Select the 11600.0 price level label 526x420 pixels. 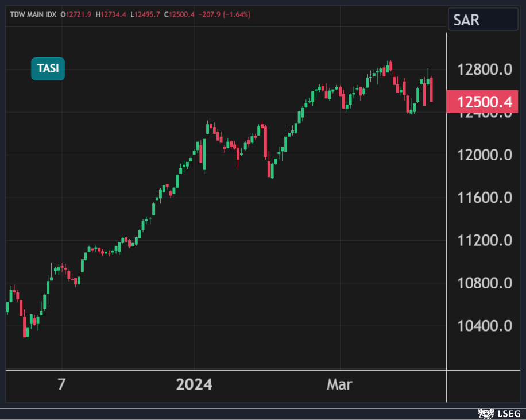click(x=484, y=198)
